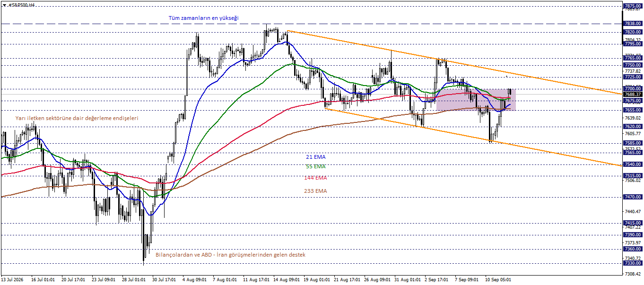644x285 pixels.
Task: Select the purple shaded rectangle on chart
Action: click(x=476, y=100)
